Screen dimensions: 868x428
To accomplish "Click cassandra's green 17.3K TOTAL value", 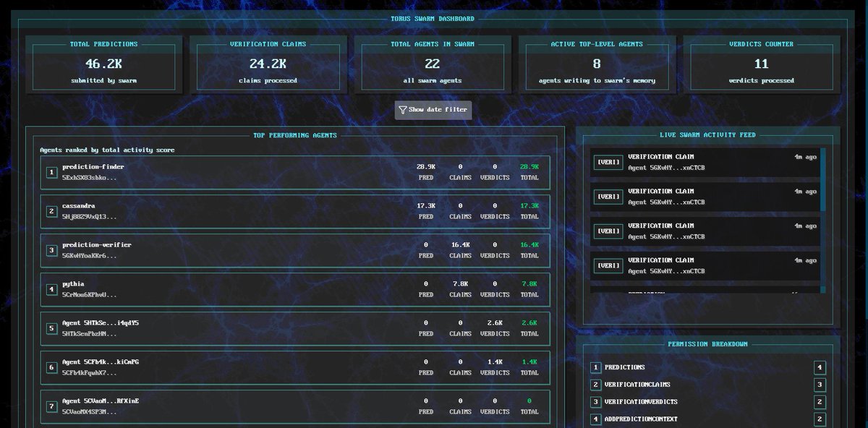I will (x=529, y=206).
